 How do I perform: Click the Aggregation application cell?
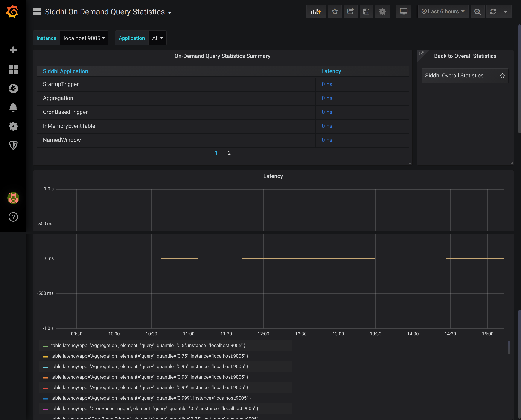176,98
